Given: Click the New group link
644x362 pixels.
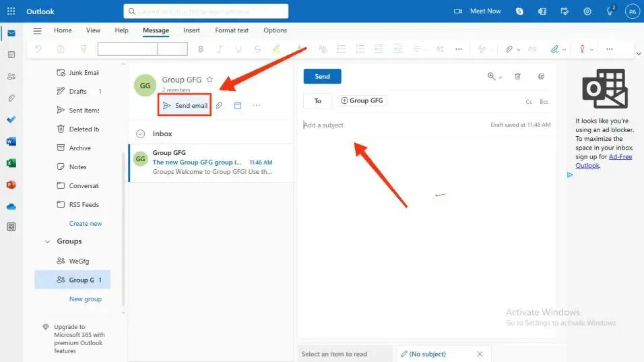Looking at the screenshot, I should 86,299.
